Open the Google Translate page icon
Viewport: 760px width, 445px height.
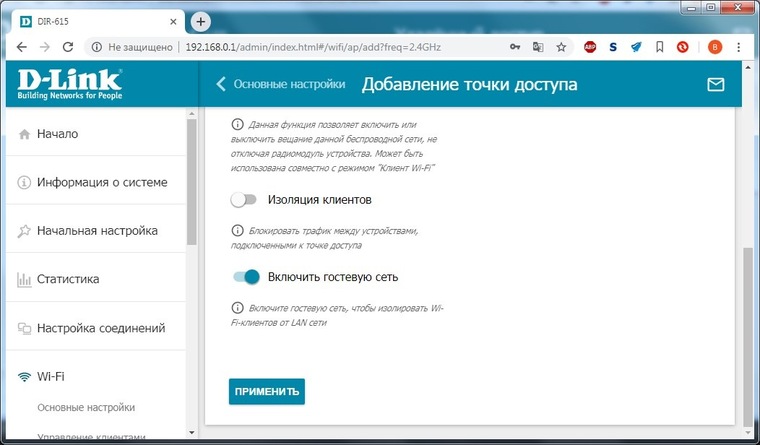[539, 47]
